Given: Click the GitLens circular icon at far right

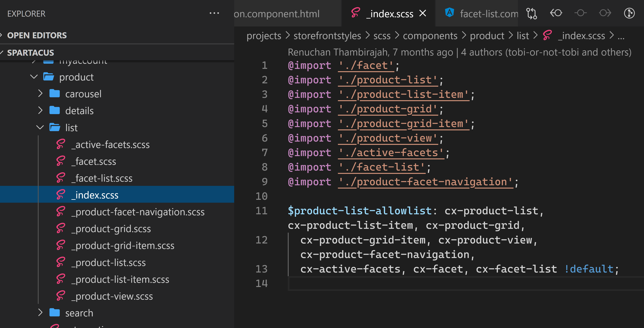Looking at the screenshot, I should [x=629, y=13].
